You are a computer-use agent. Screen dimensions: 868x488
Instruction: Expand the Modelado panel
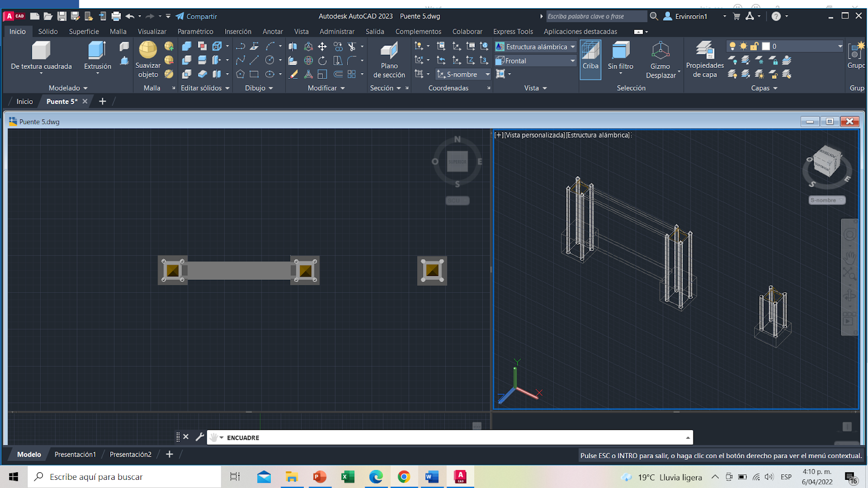pyautogui.click(x=68, y=88)
